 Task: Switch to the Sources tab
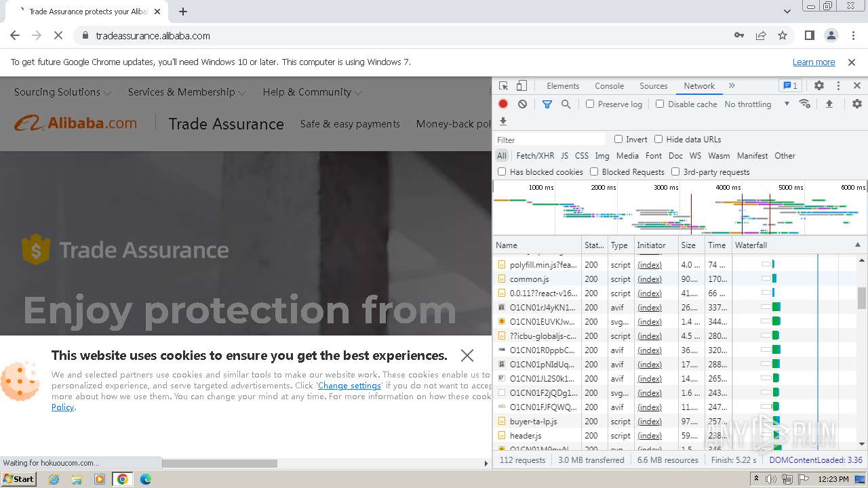coord(654,86)
